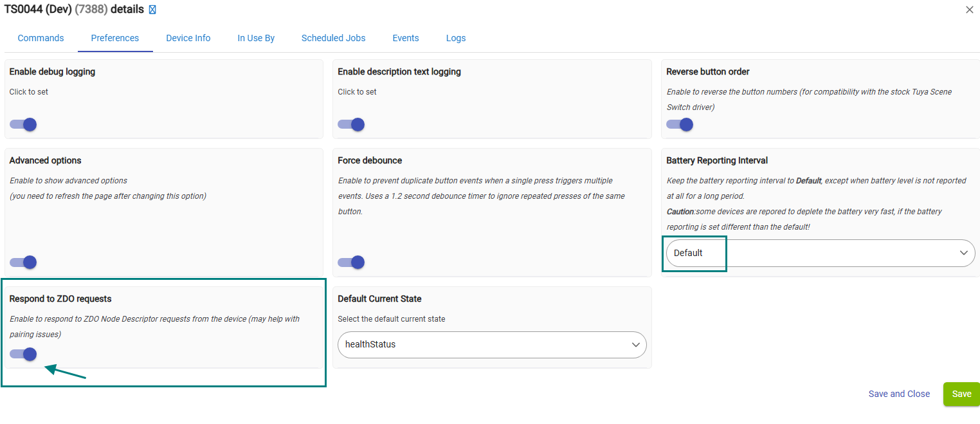Image resolution: width=980 pixels, height=424 pixels.
Task: Turn off Advanced options toggle
Action: (23, 262)
